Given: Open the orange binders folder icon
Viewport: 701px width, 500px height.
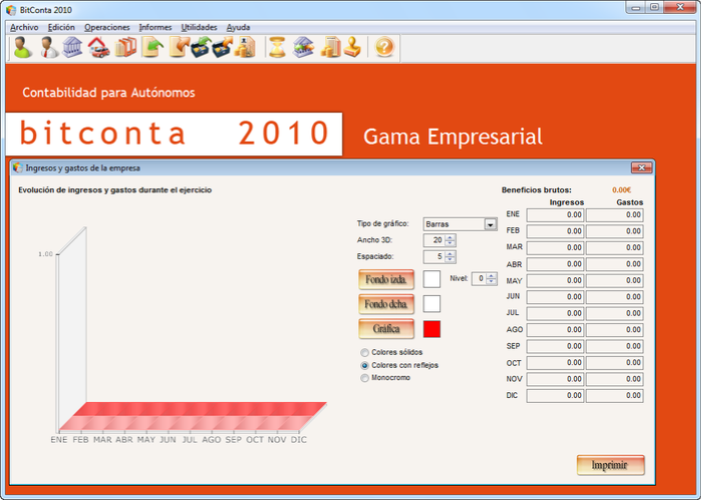Looking at the screenshot, I should 126,47.
